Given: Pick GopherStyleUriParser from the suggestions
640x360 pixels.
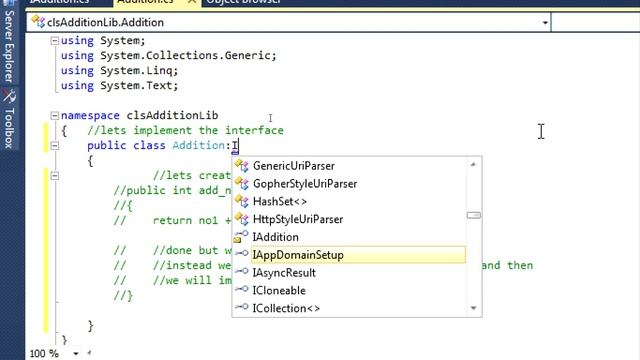Looking at the screenshot, I should pos(305,184).
